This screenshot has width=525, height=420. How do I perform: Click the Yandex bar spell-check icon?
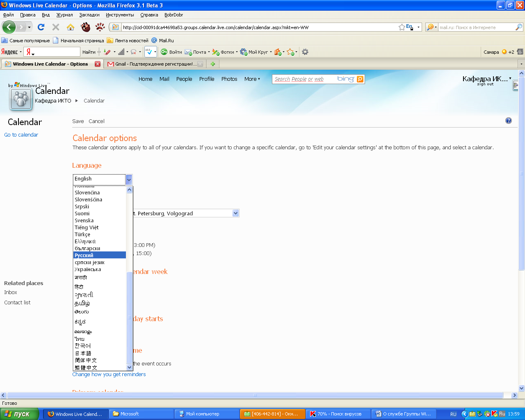click(x=149, y=52)
